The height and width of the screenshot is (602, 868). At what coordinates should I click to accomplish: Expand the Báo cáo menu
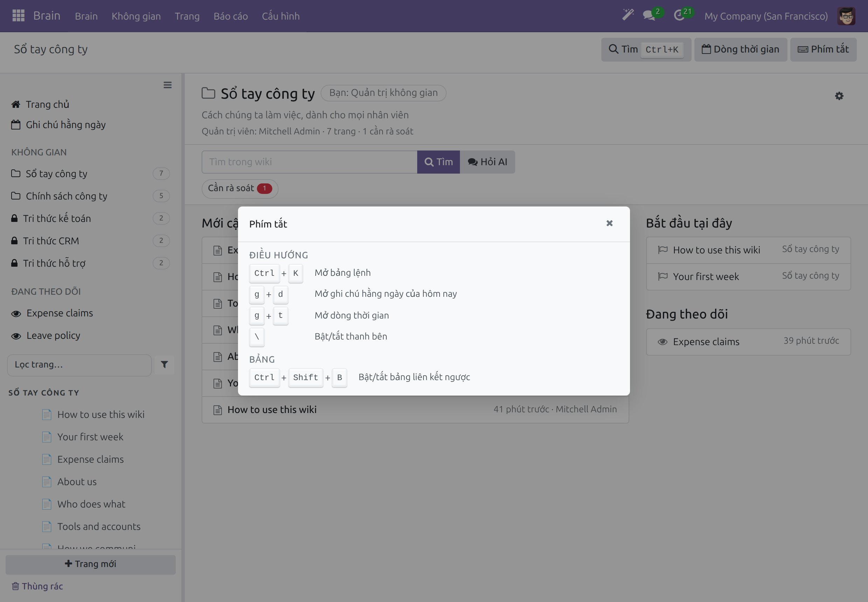click(231, 16)
